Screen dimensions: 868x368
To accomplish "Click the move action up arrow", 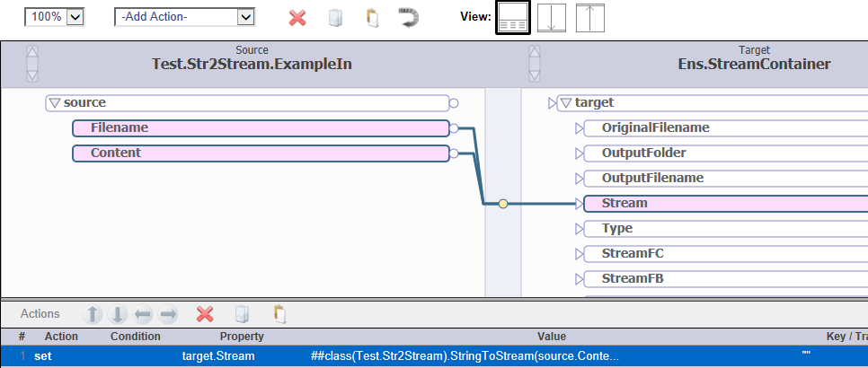I will coord(93,315).
